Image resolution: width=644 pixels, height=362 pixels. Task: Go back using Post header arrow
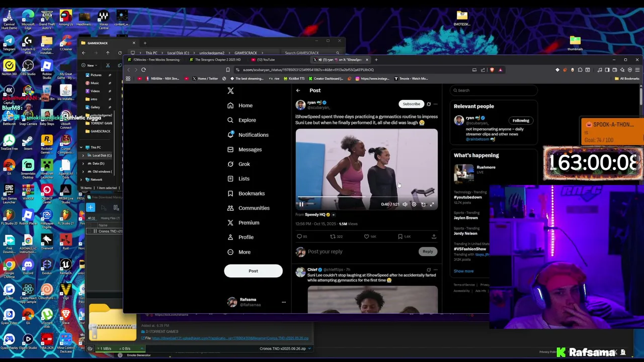coord(298,90)
